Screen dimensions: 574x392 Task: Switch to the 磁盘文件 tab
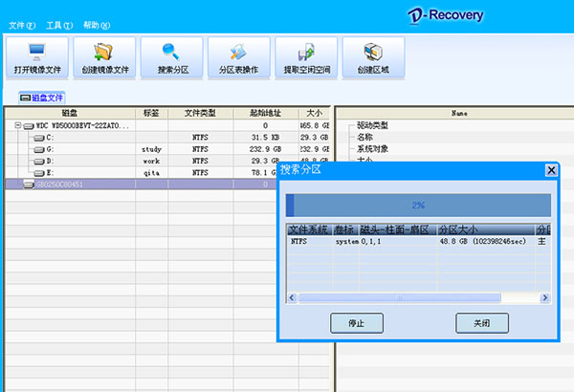click(42, 98)
